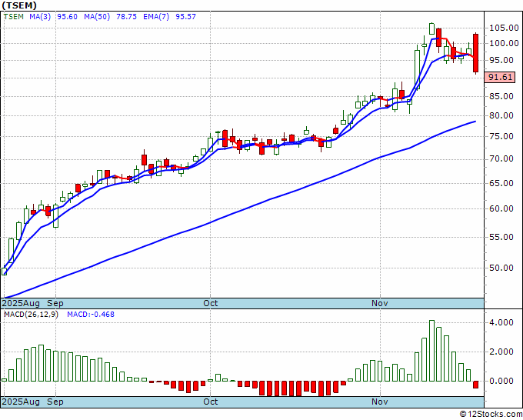523x420 pixels.
Task: Click the 2025Aug label on price chart axis
Action: [21, 303]
